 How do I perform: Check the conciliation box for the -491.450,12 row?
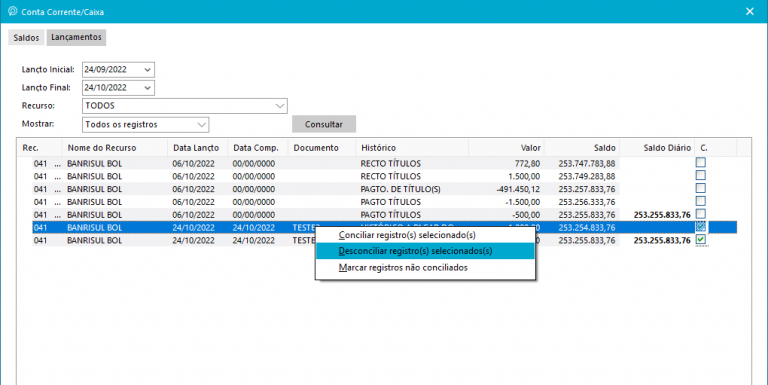[x=701, y=188]
